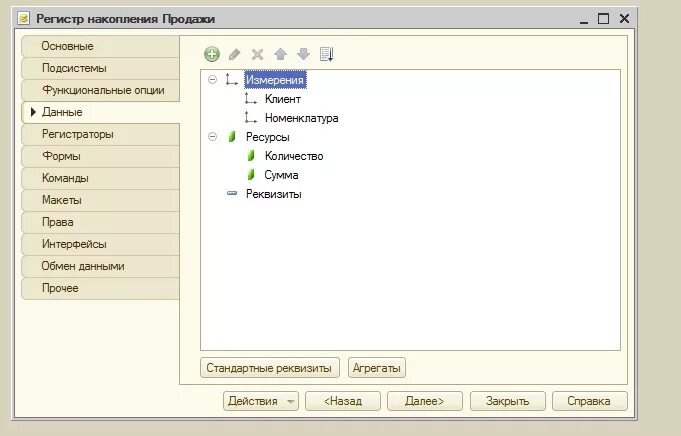Select the Реквизиты tree item
This screenshot has width=681, height=436.
coord(274,194)
